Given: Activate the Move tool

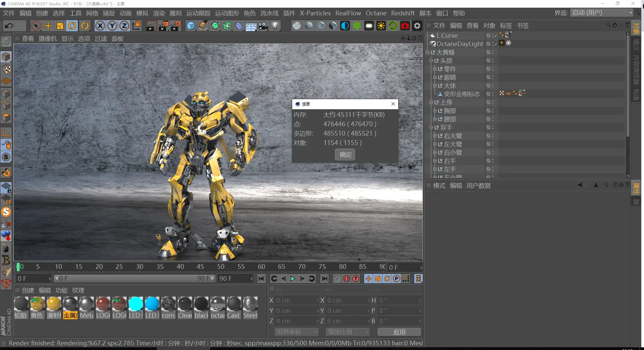Looking at the screenshot, I should pyautogui.click(x=48, y=26).
